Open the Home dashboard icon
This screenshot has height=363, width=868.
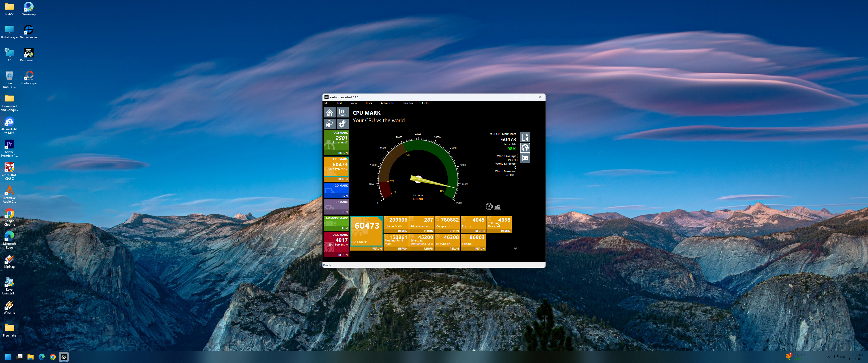(x=330, y=112)
